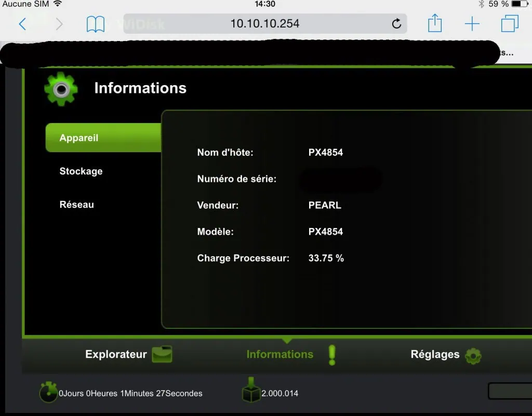Viewport: 532px width, 416px height.
Task: Reload the page with the refresh icon
Action: (396, 24)
